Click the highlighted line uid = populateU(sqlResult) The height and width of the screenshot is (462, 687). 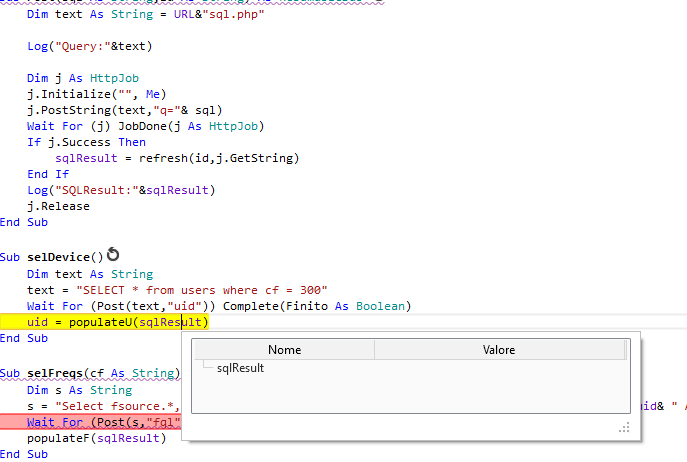(x=104, y=322)
